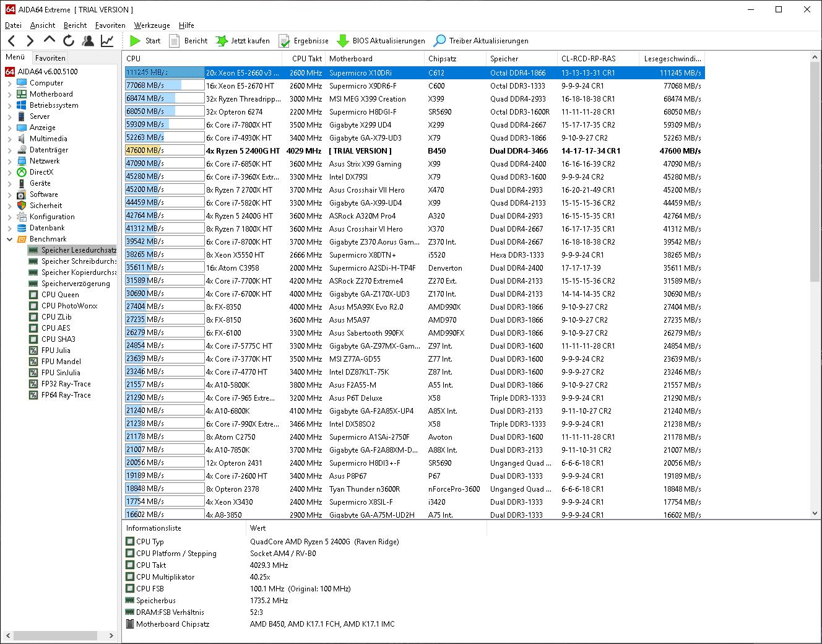Click the BIOS Aktualisierungen green arrow icon
This screenshot has height=644, width=822.
342,41
